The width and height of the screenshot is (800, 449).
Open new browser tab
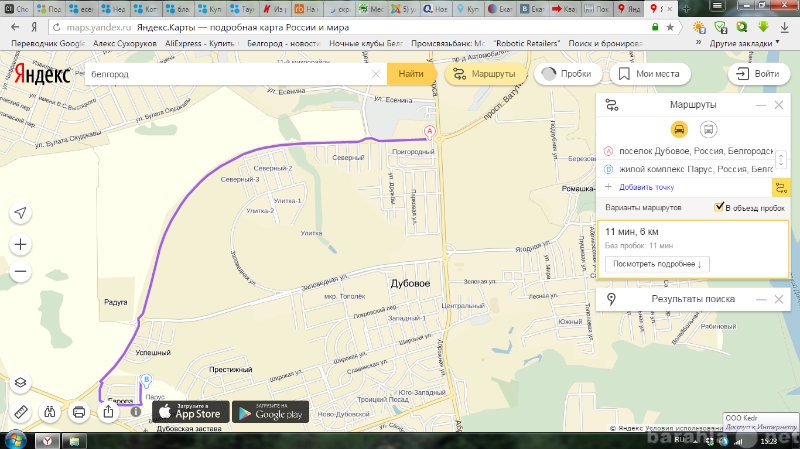click(686, 9)
